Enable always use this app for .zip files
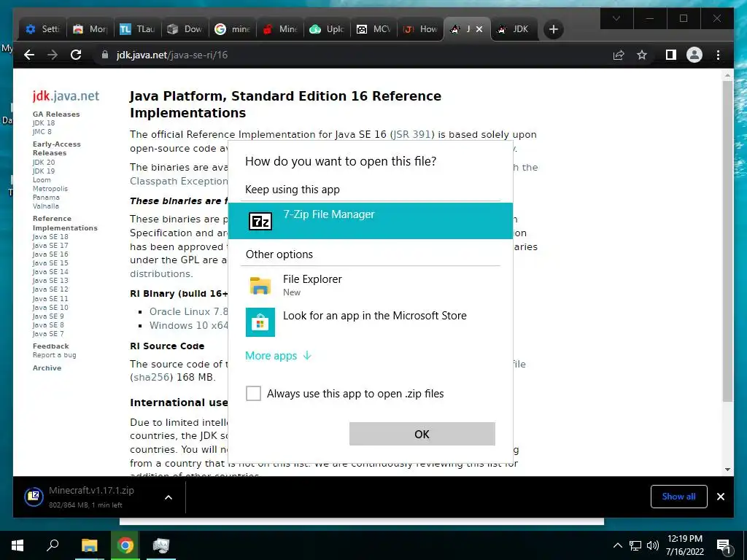Viewport: 747px width, 560px height. tap(253, 393)
